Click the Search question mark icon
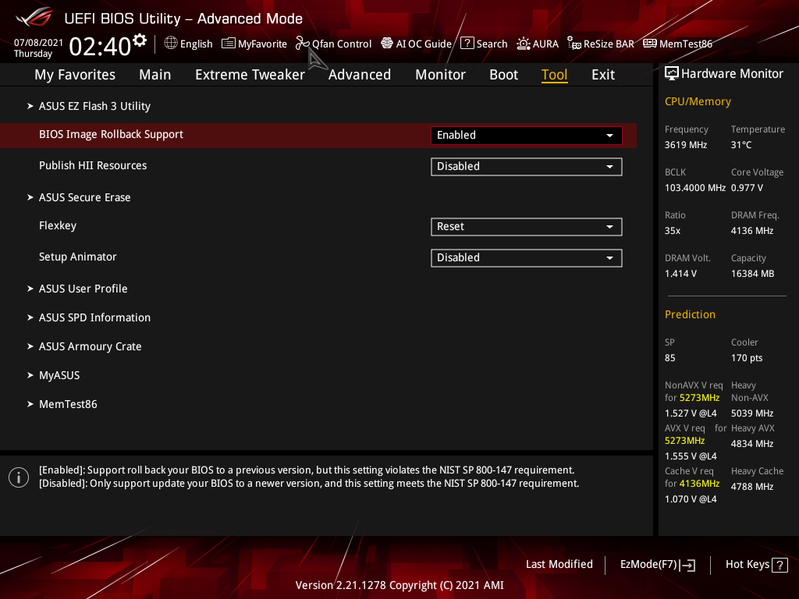 467,43
